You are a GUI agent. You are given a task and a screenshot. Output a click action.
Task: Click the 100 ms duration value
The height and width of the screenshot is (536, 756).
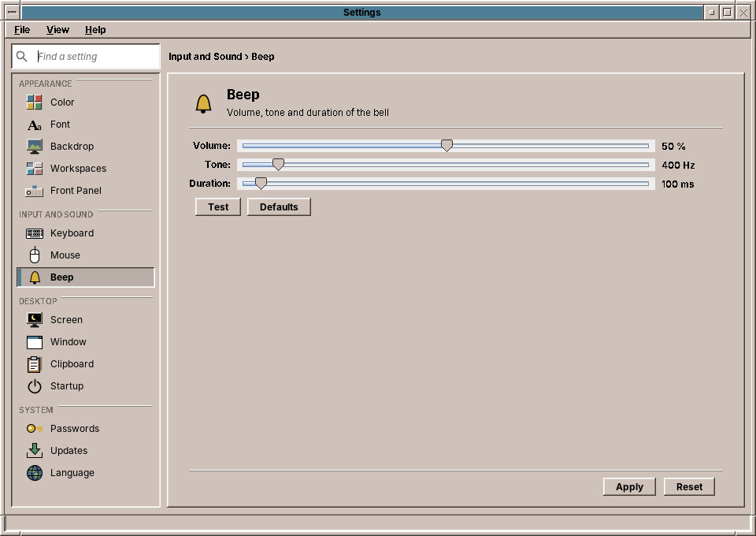tap(678, 184)
